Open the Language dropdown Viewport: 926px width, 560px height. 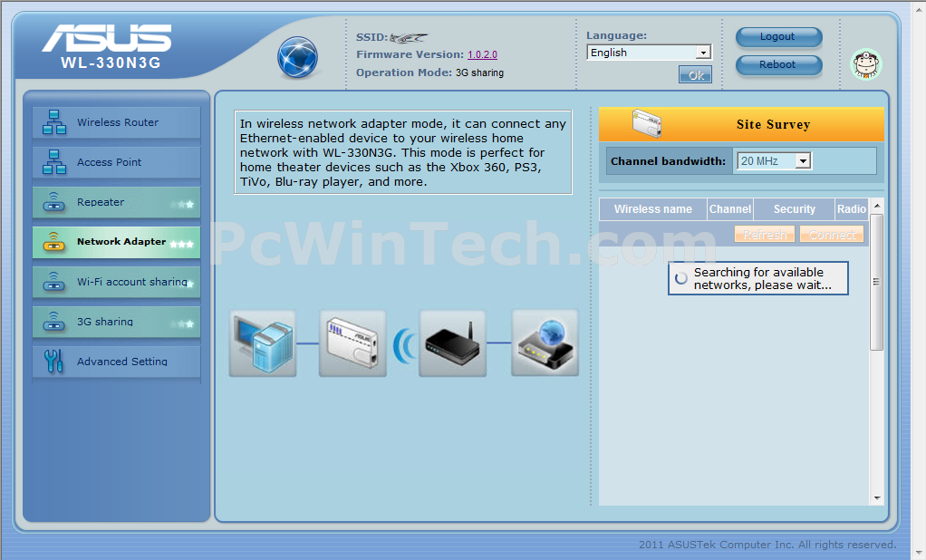point(649,53)
